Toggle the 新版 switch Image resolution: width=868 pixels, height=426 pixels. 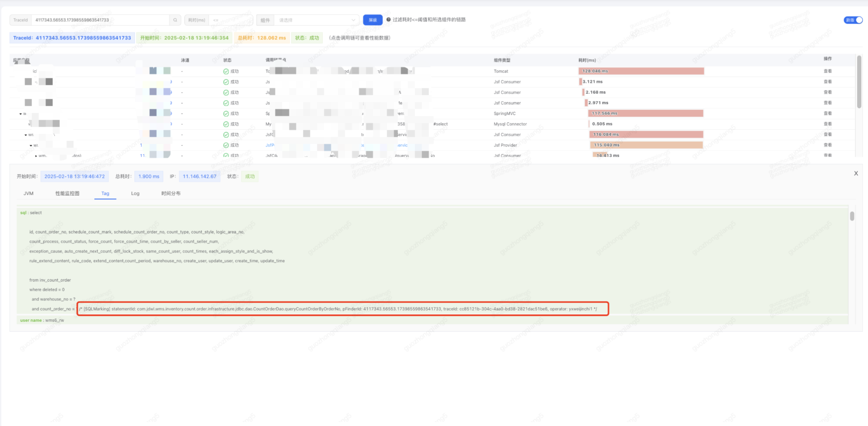[853, 20]
